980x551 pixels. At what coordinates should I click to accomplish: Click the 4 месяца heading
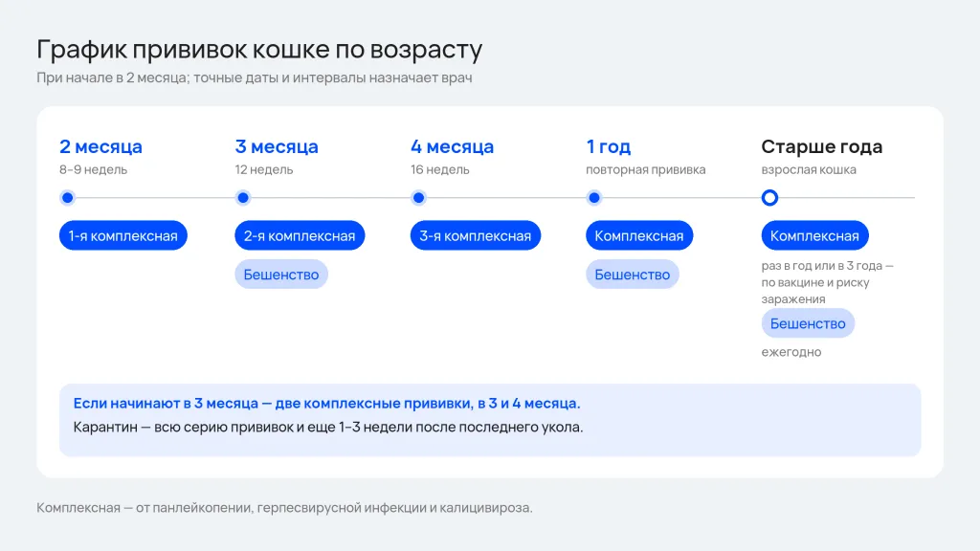tap(452, 146)
